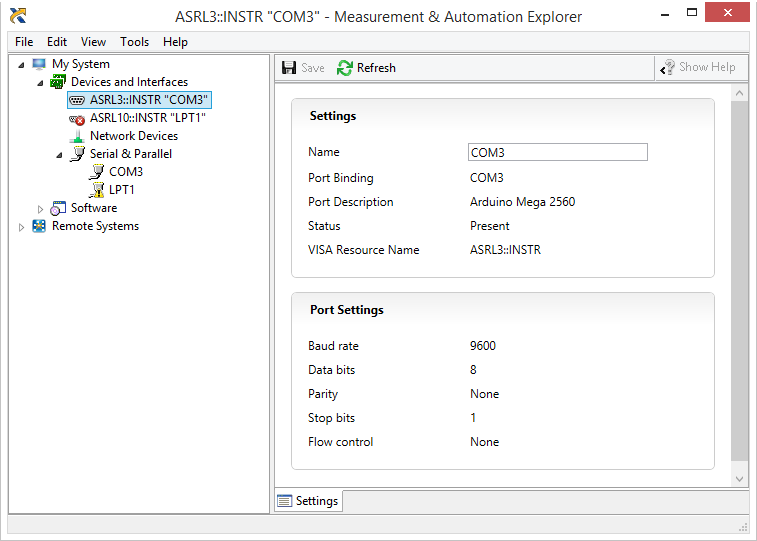Click the green Refresh arrows icon
This screenshot has height=541, width=757.
(x=345, y=68)
